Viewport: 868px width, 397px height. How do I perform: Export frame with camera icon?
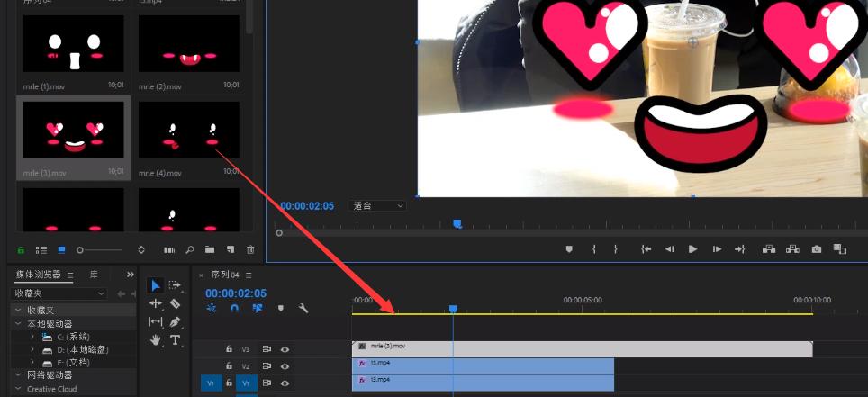[x=817, y=249]
